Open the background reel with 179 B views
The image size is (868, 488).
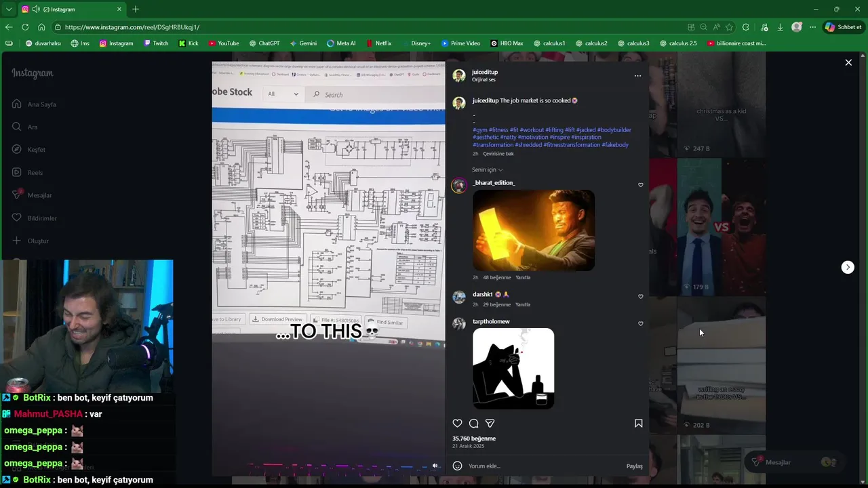[x=722, y=227]
